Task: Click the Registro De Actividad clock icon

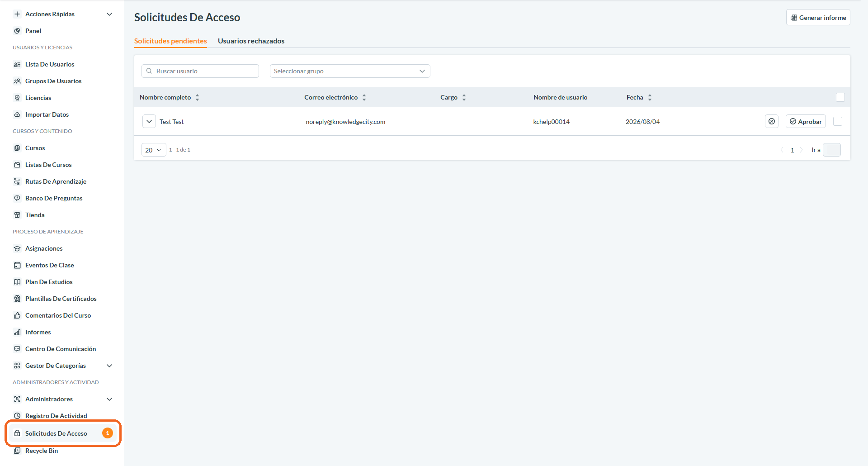Action: point(17,416)
